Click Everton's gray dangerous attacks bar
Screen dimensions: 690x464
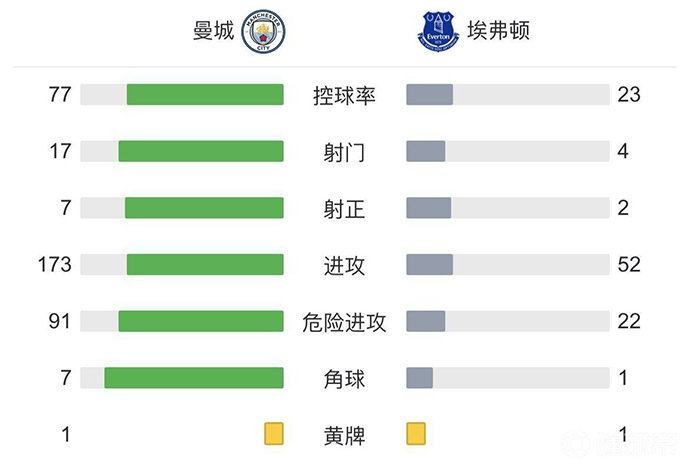[426, 321]
